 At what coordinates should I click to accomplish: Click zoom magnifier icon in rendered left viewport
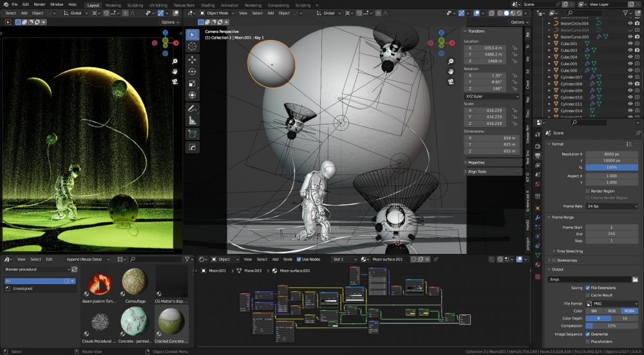point(175,61)
